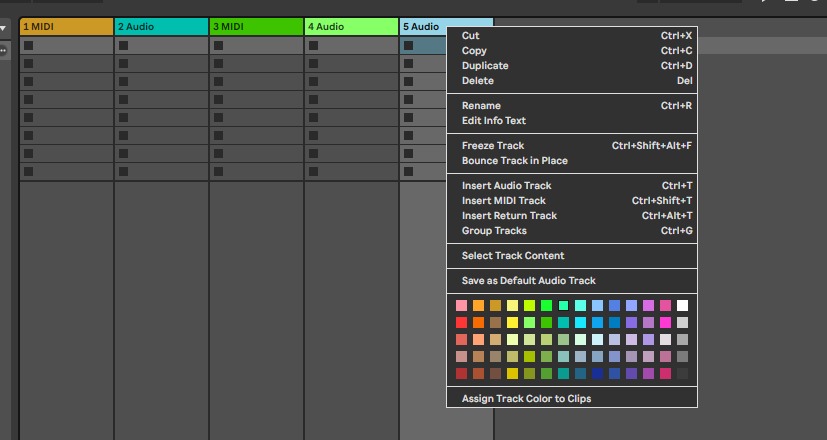Click the stop button in 1 MIDI's second clip slot

point(28,64)
